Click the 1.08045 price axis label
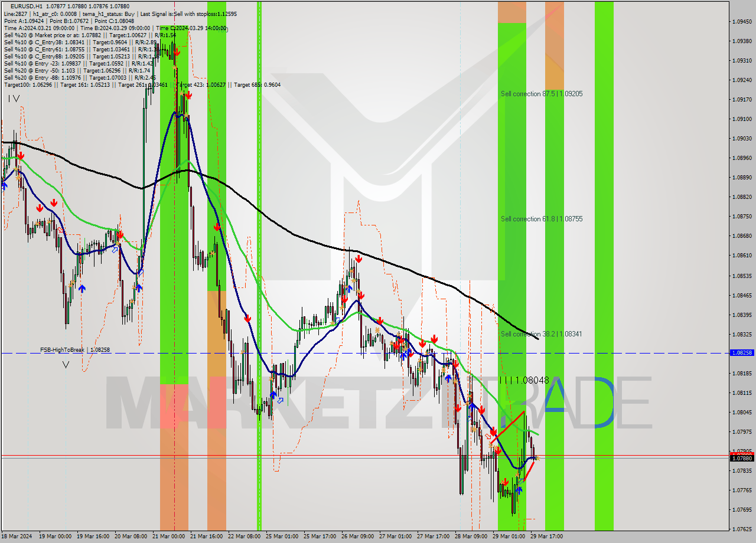This screenshot has height=543, width=756. pyautogui.click(x=742, y=412)
